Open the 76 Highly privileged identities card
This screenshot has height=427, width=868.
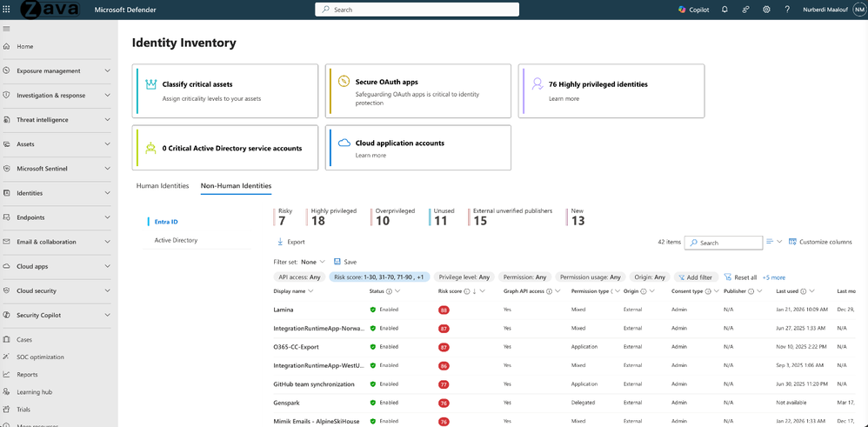pos(611,90)
